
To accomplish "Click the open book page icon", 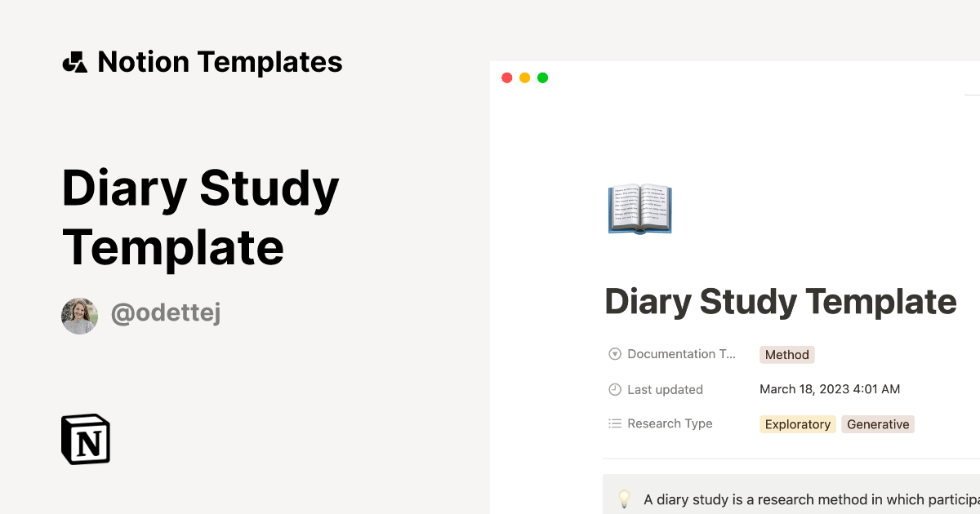I will [639, 210].
